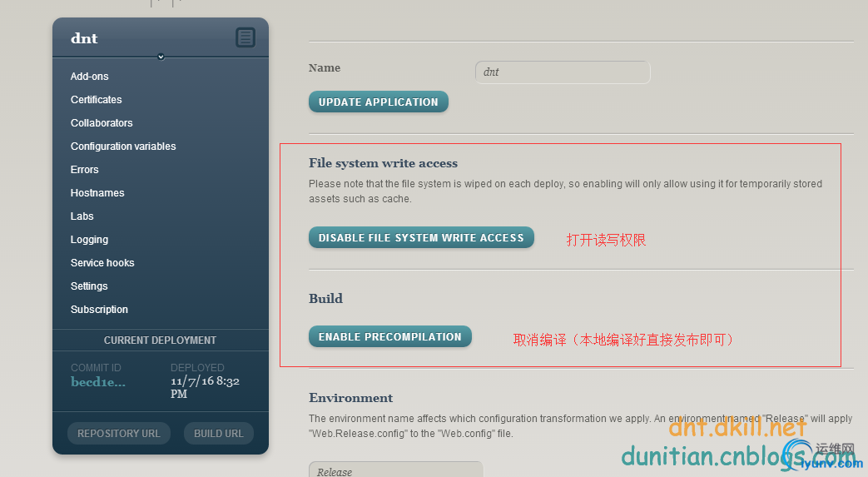The width and height of the screenshot is (868, 477).
Task: Click the Environment section heading
Action: coord(351,398)
